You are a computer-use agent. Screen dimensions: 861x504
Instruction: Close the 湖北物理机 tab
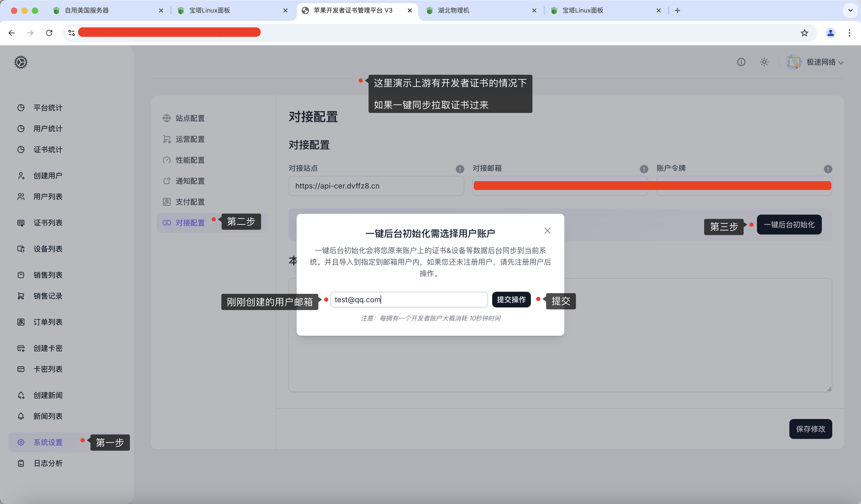(534, 11)
